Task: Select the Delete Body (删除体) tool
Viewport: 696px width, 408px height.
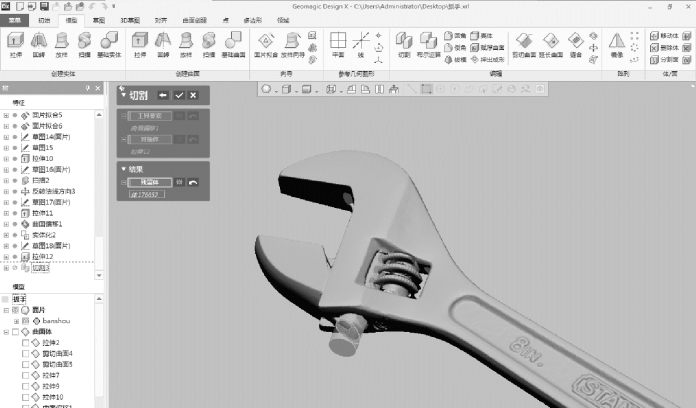Action: tap(664, 48)
